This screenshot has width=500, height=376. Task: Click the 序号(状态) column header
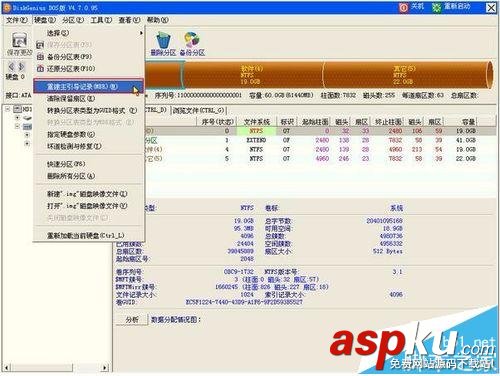click(x=217, y=122)
